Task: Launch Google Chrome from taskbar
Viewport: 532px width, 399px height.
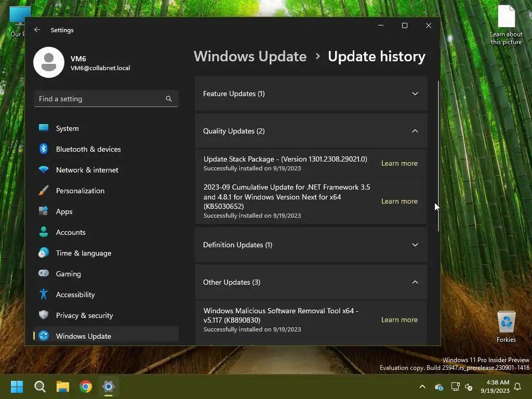Action: tap(86, 387)
